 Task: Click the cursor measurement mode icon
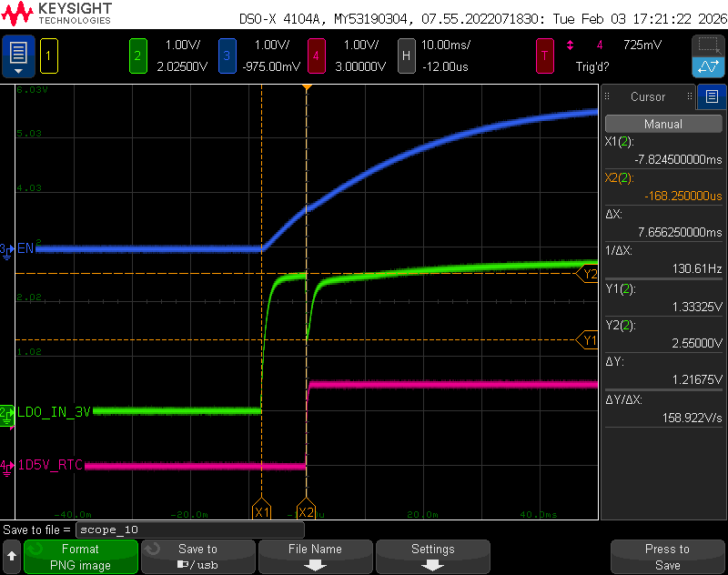(708, 67)
